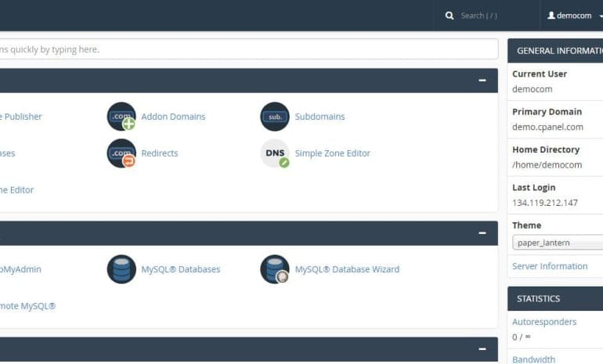The width and height of the screenshot is (603, 364).
Task: Open the paper_lantern Theme dropdown
Action: click(558, 243)
